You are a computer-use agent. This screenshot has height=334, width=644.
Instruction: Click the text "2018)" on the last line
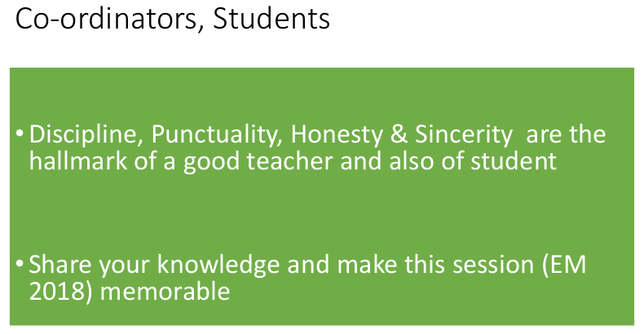(60, 291)
